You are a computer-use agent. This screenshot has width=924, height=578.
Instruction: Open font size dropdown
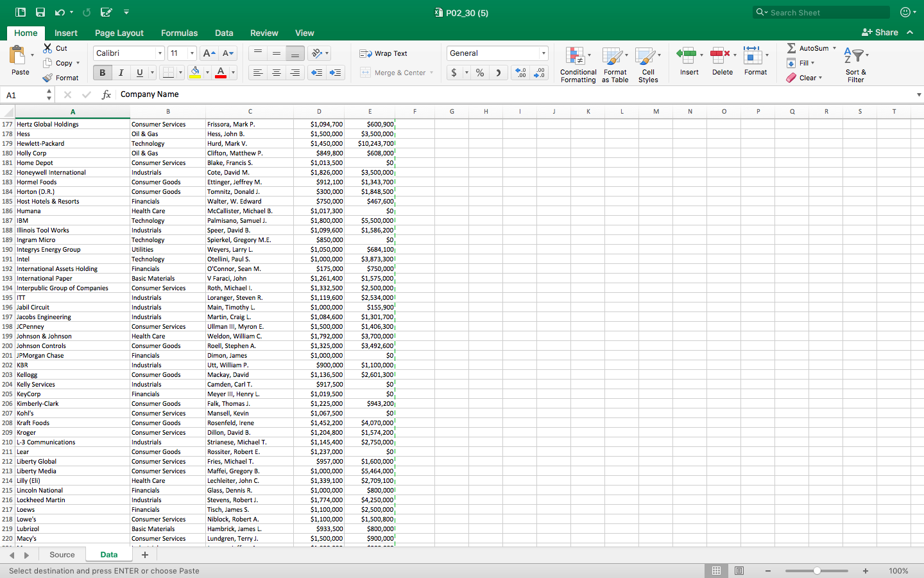coord(191,53)
